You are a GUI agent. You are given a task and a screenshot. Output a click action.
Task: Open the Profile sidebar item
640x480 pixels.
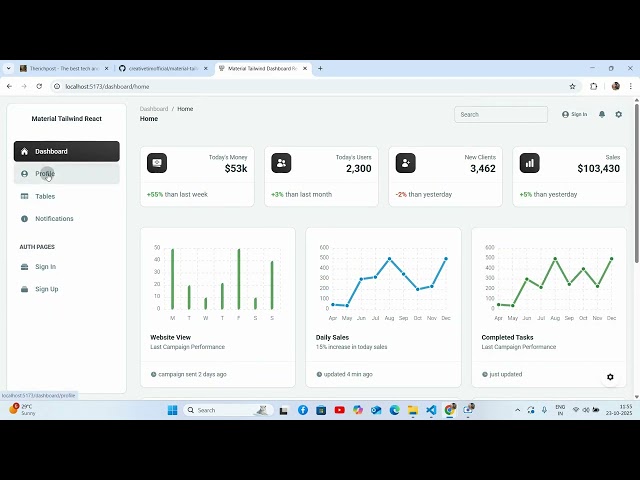(67, 174)
